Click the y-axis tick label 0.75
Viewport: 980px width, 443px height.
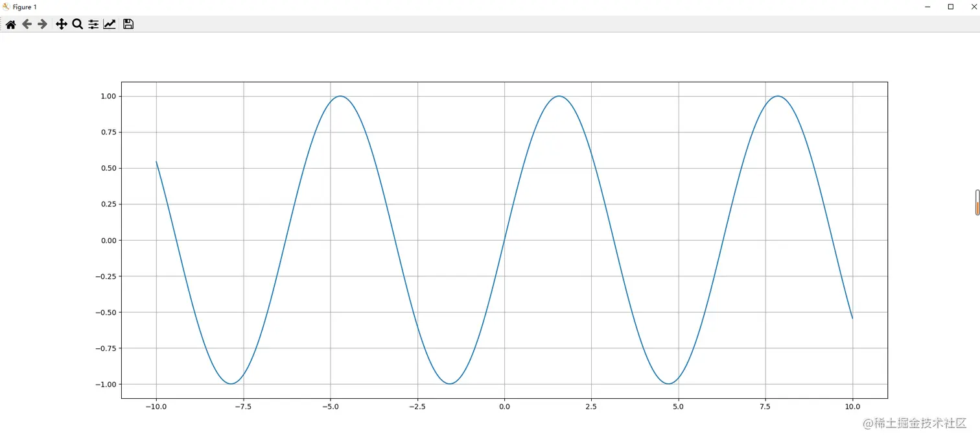pyautogui.click(x=108, y=132)
